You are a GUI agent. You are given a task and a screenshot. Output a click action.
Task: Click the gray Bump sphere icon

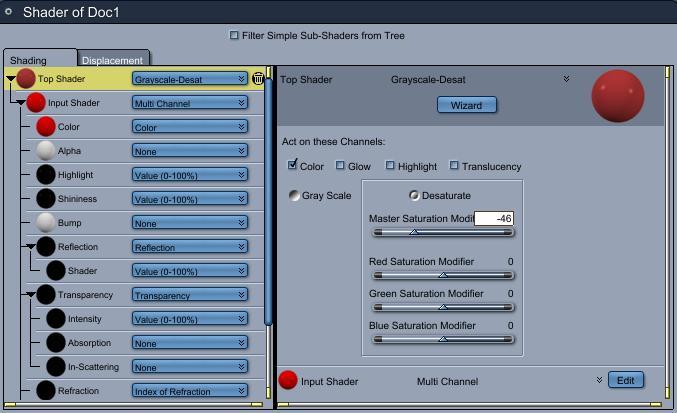click(x=45, y=222)
